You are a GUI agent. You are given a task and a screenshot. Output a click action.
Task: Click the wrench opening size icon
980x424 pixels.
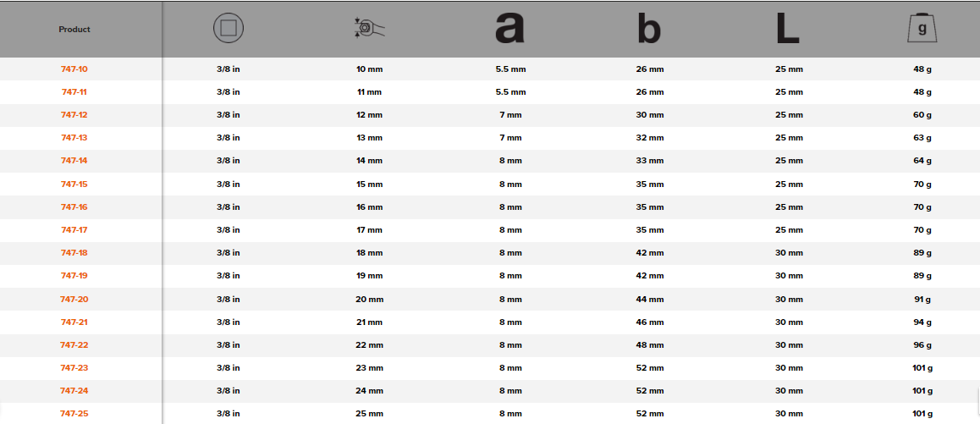point(369,29)
